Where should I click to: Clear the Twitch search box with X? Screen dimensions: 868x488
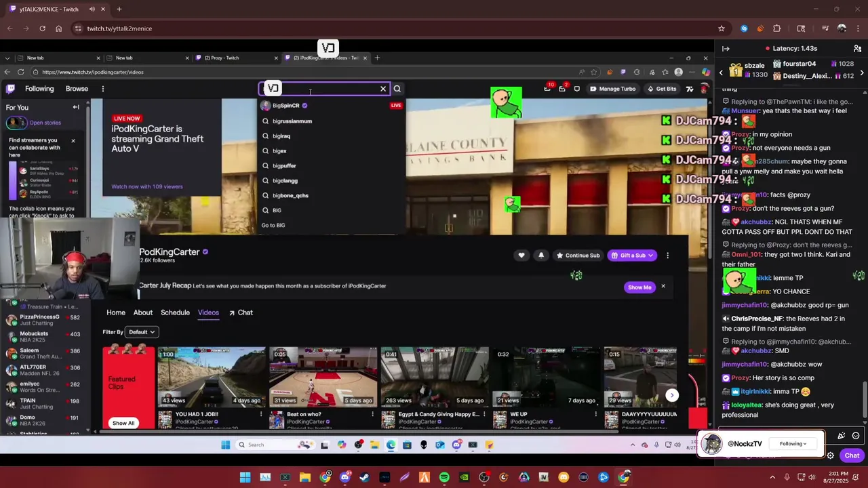(383, 89)
